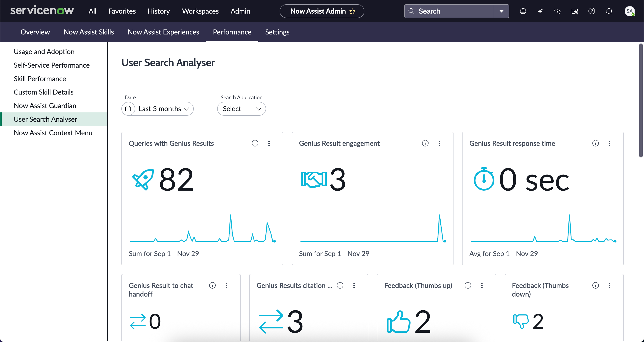Open the globe scope picker icon
The width and height of the screenshot is (644, 342).
523,11
